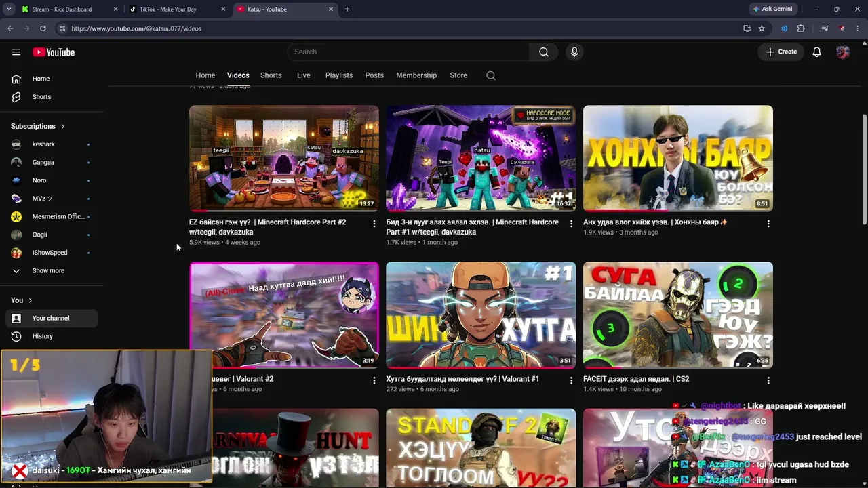Screen dimensions: 868x488
Task: Play the Minecraft Hardcore #2 thumbnail
Action: (284, 158)
